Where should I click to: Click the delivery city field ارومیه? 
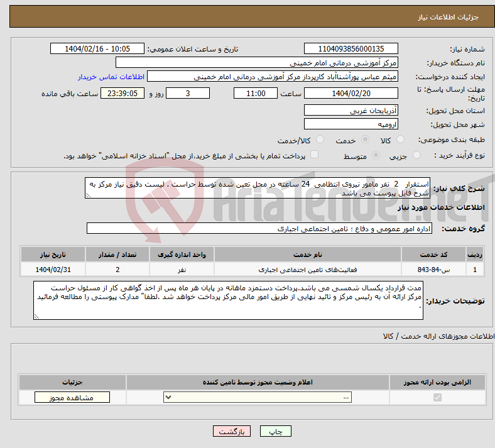coord(351,124)
